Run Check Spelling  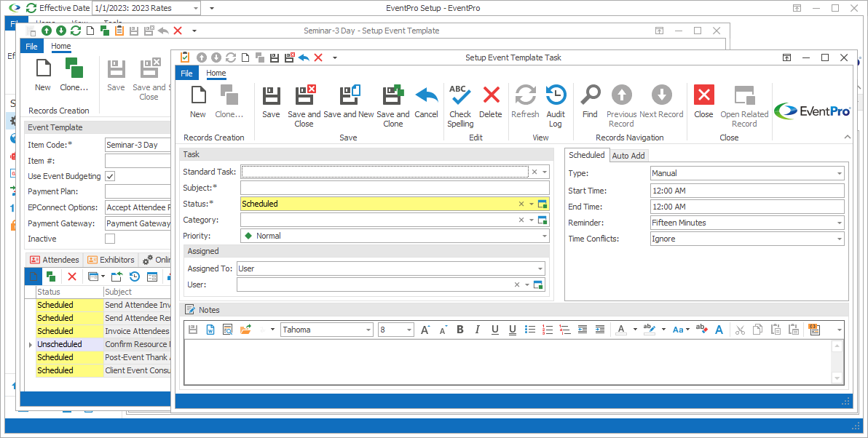click(x=460, y=106)
